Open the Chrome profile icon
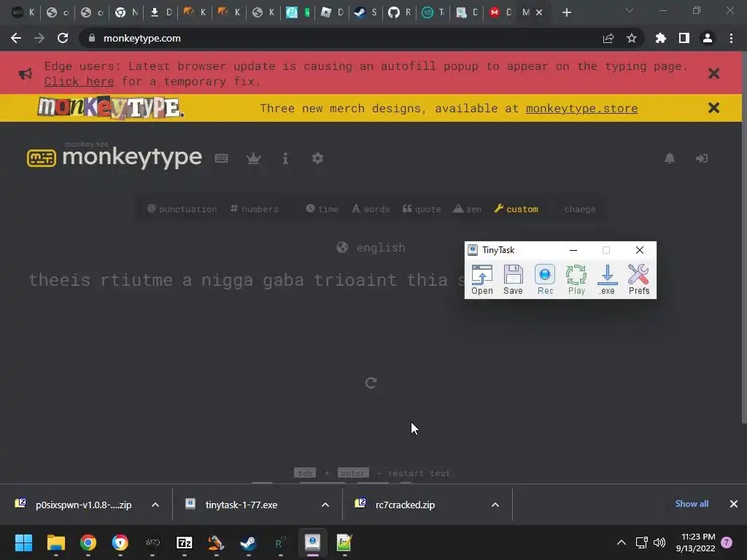 (708, 38)
